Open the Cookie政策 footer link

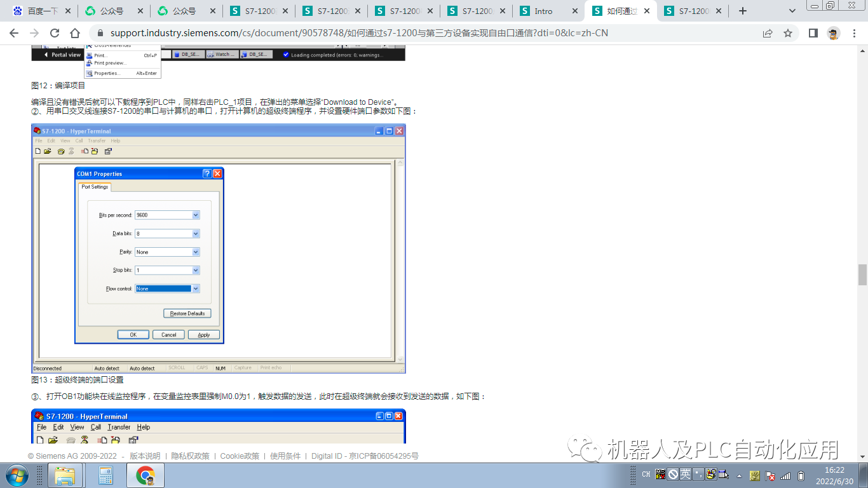click(240, 456)
